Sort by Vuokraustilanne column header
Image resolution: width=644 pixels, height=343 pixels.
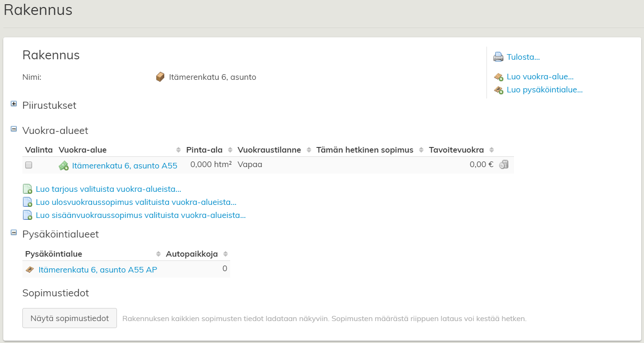[x=269, y=150]
